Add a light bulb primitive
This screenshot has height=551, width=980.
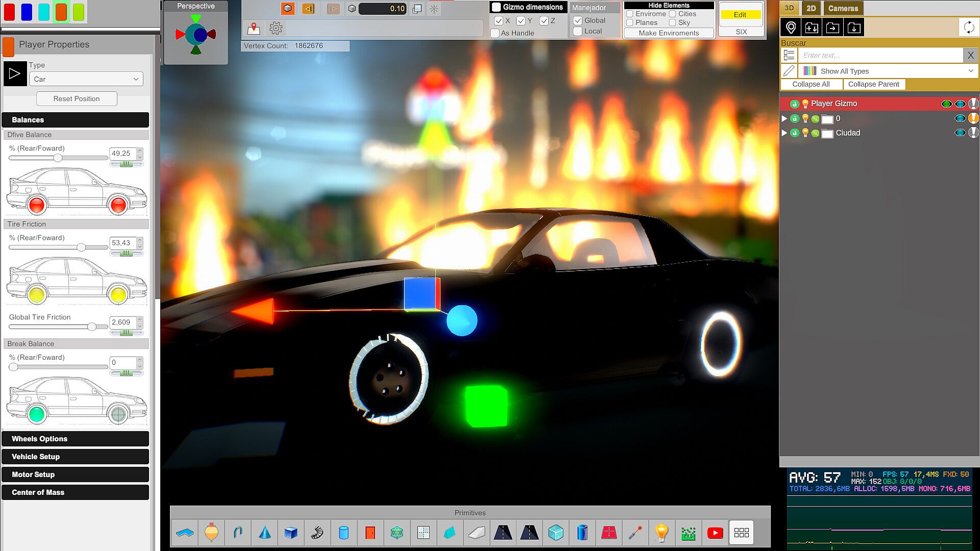tap(661, 533)
